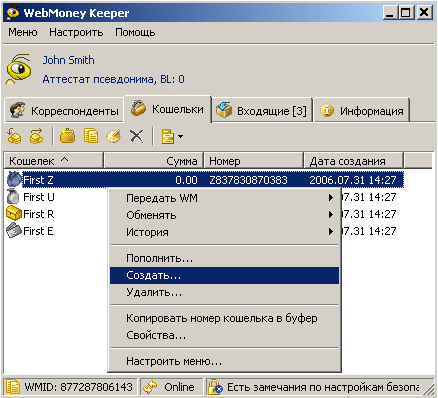Switch to the Кошельки tab
Screen dimensions: 438x398
point(167,109)
